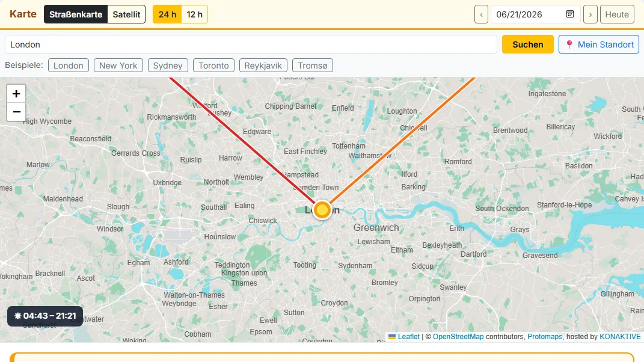Switch to Satellit map view
The width and height of the screenshot is (644, 362).
pyautogui.click(x=126, y=14)
